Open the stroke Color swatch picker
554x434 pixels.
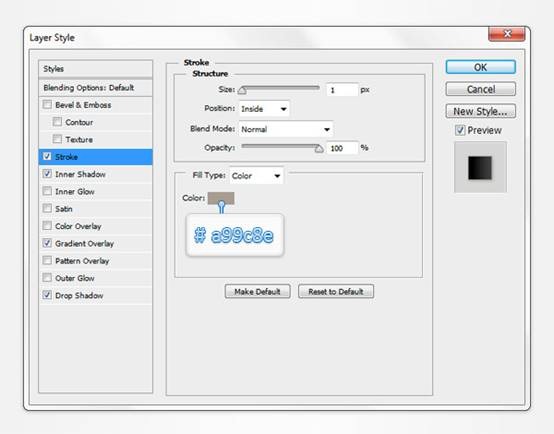pos(221,198)
